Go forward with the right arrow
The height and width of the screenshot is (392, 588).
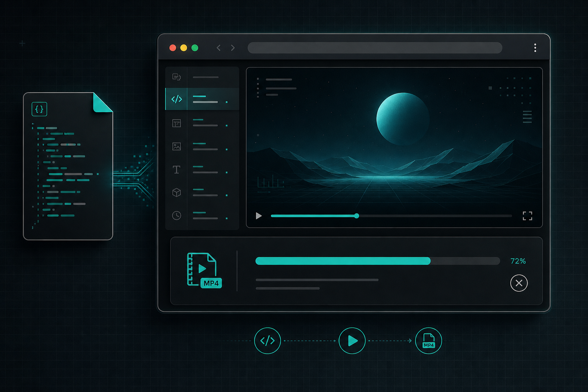pyautogui.click(x=233, y=48)
